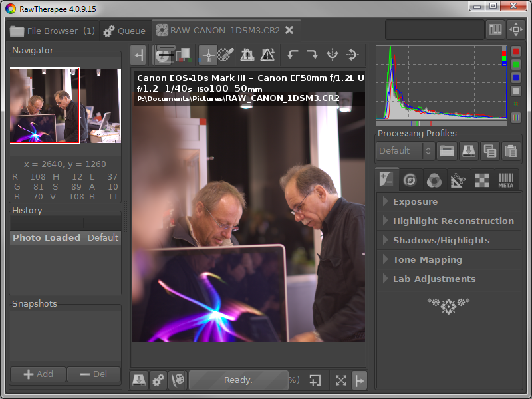
Task: Load a processing profile from file
Action: (x=447, y=151)
